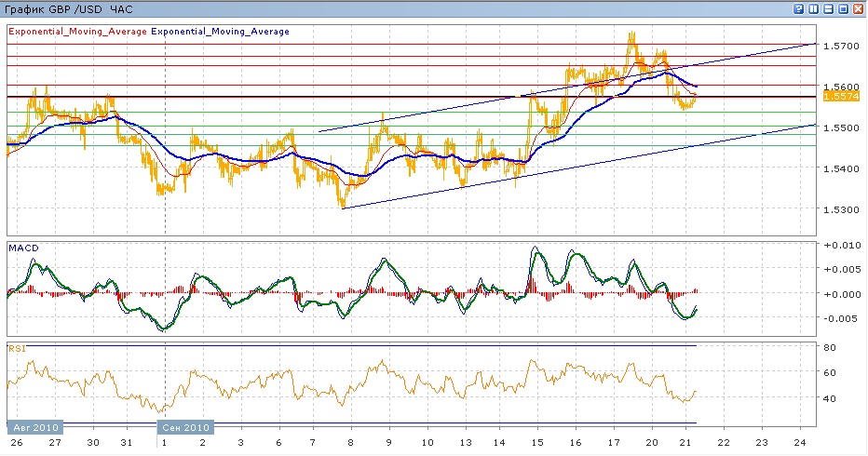The width and height of the screenshot is (868, 456).
Task: Maximize the chart window
Action: 842,8
